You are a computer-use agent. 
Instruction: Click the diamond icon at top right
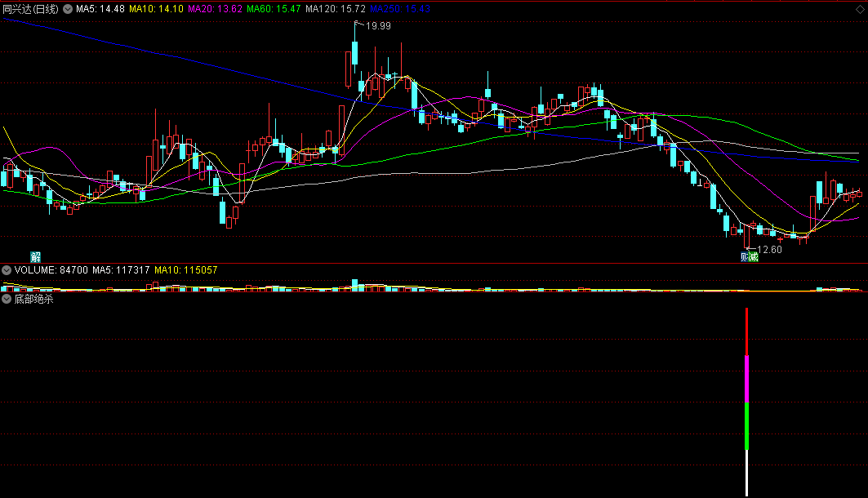click(x=861, y=10)
